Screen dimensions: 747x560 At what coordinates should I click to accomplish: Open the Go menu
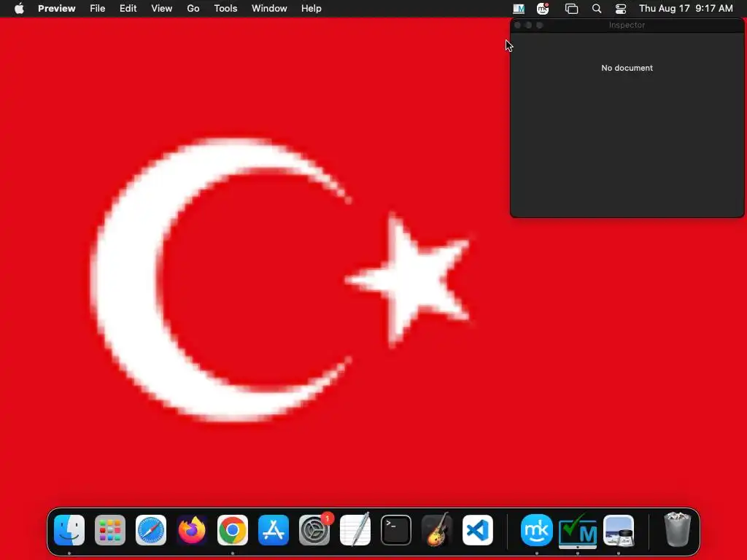coord(193,9)
